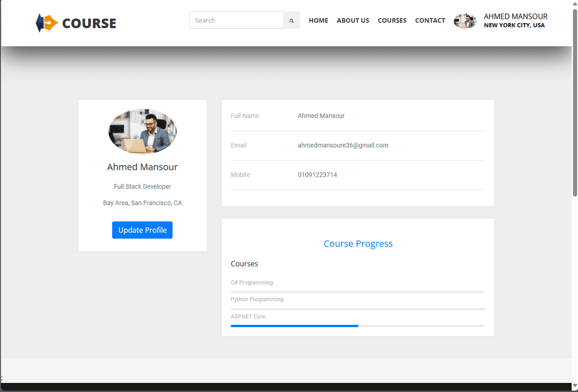Click the email ahmedmansoure36@gmail.com
The width and height of the screenshot is (578, 392).
(343, 145)
